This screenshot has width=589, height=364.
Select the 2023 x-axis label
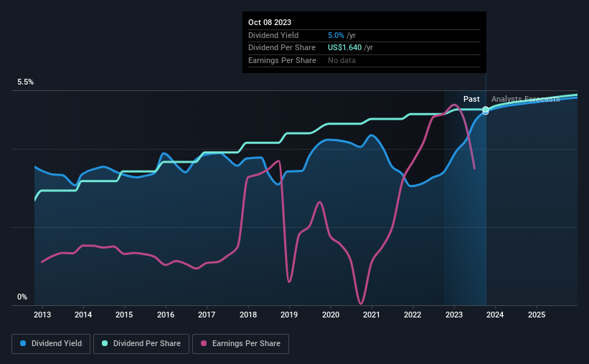click(x=454, y=315)
